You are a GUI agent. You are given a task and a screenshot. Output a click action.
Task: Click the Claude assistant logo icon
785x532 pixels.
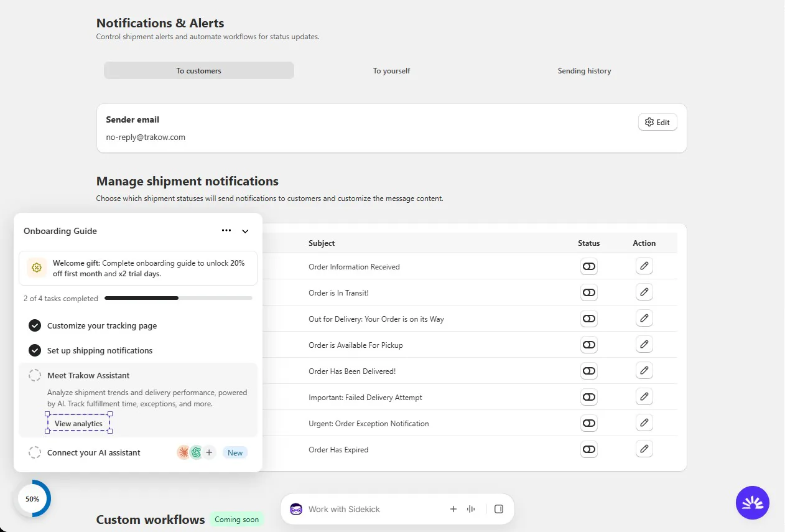click(183, 452)
